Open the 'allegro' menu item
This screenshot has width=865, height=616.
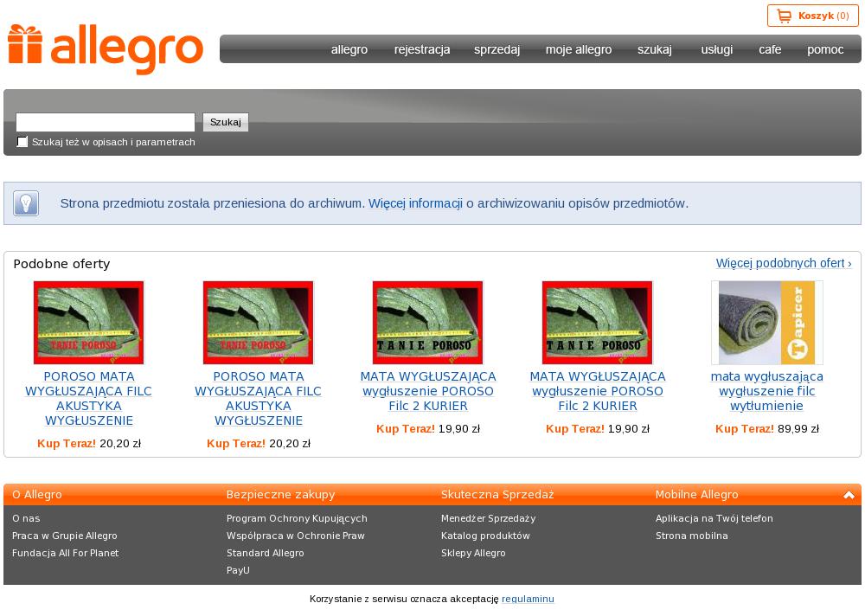pos(349,49)
